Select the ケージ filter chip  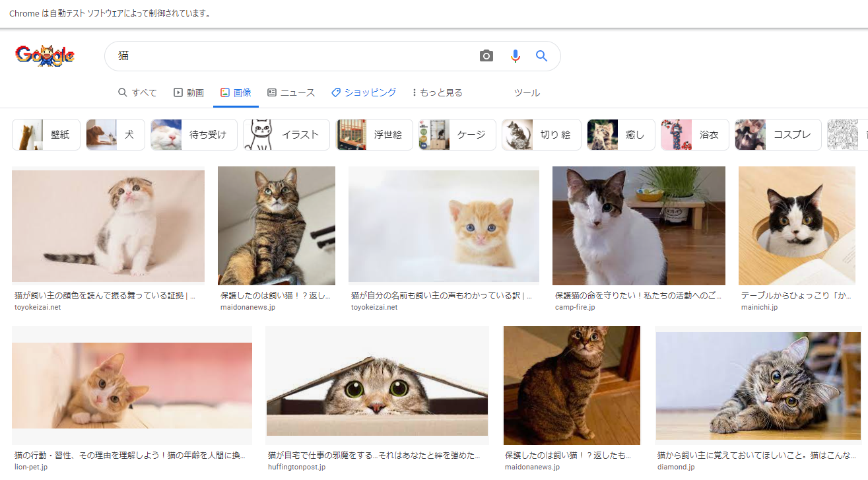(x=457, y=135)
